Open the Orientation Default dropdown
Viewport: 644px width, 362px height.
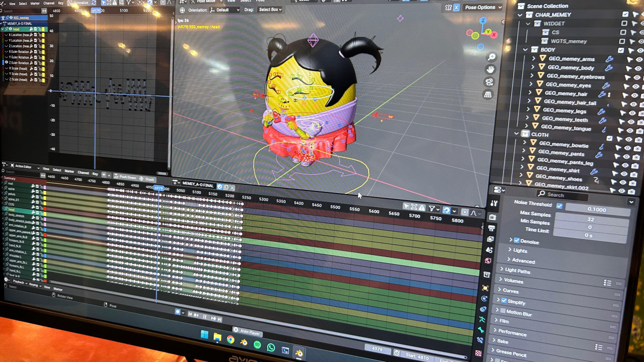click(x=225, y=10)
